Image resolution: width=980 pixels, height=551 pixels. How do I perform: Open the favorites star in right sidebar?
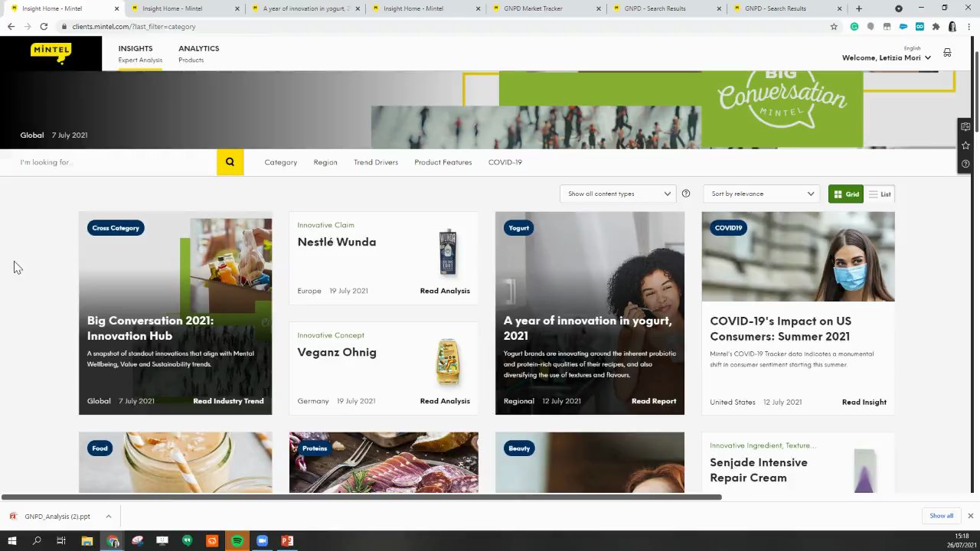(x=965, y=145)
